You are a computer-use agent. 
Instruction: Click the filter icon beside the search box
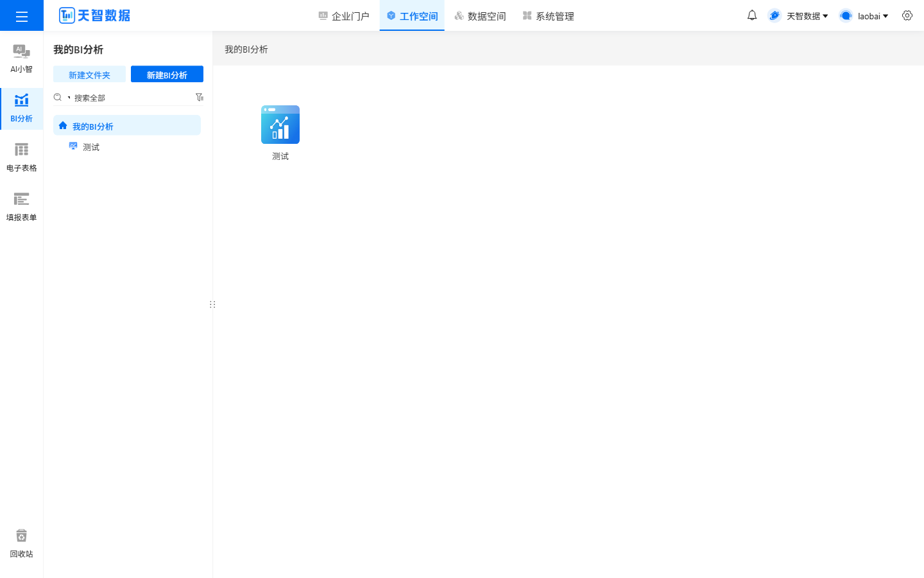coord(200,97)
